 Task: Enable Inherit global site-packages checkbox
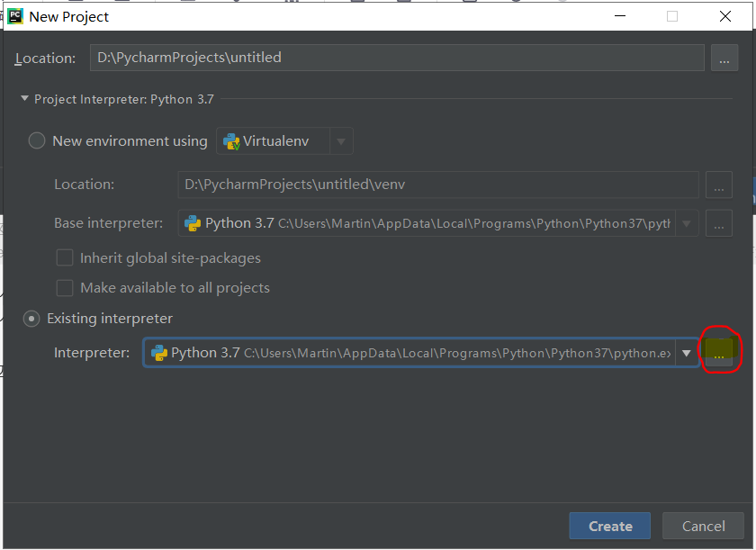(65, 257)
